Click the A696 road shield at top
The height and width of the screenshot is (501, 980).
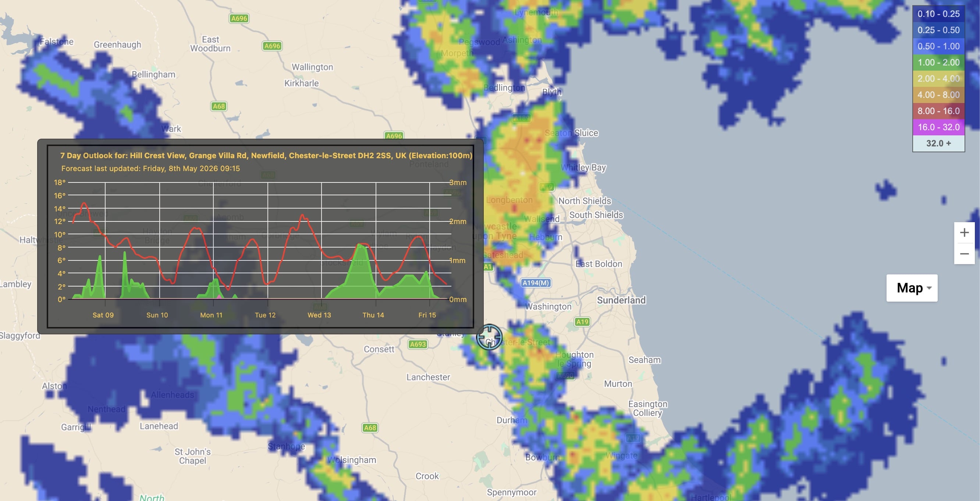[239, 18]
